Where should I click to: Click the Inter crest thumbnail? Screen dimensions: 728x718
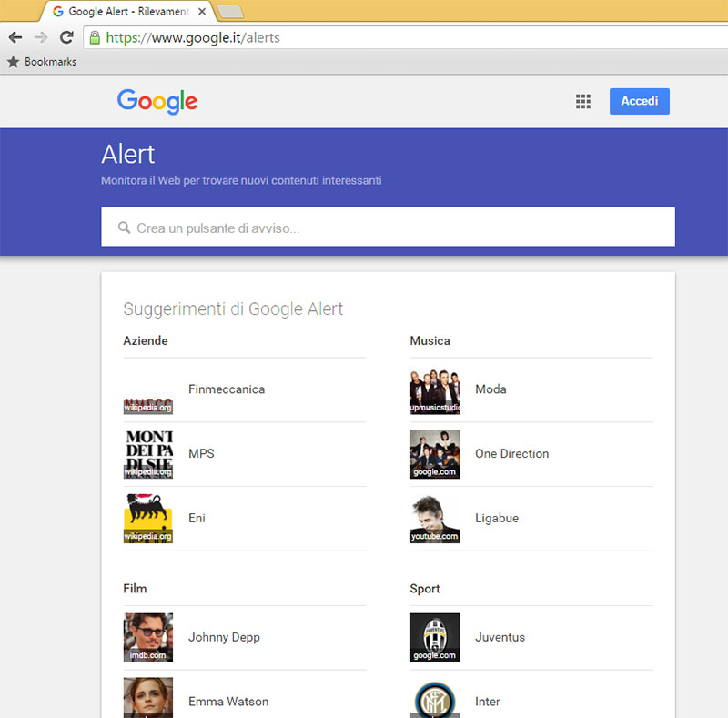[x=435, y=698]
